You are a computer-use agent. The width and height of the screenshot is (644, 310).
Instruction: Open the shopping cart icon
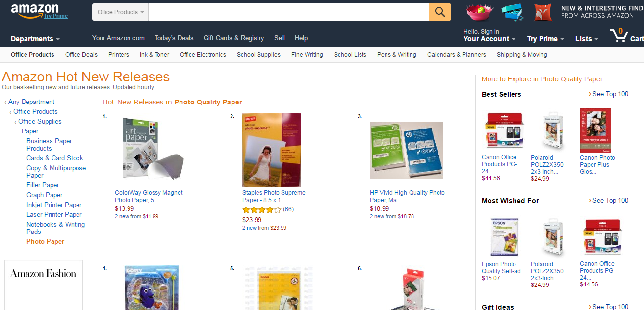click(619, 35)
